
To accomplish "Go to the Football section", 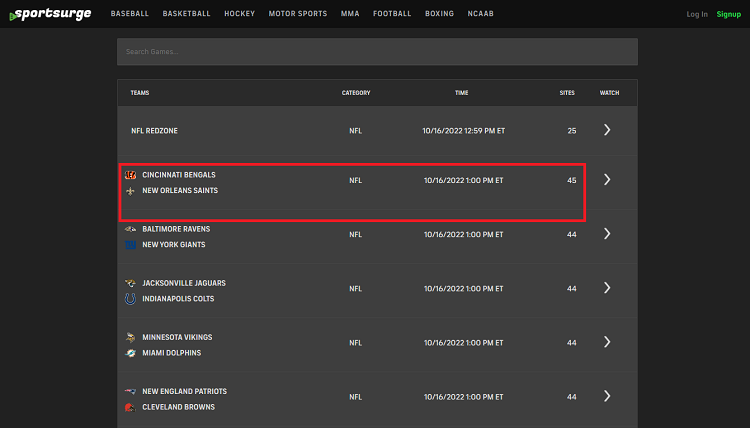I will point(392,14).
